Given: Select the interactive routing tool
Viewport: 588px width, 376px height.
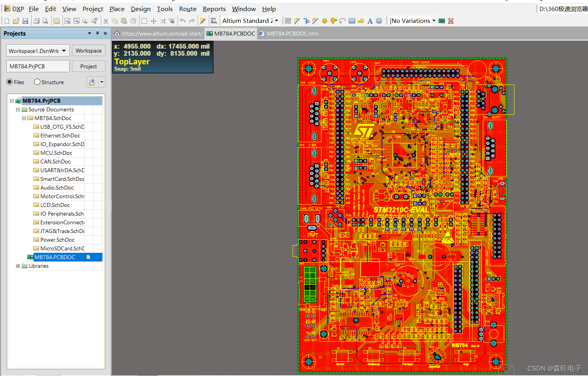Looking at the screenshot, I should [x=297, y=21].
